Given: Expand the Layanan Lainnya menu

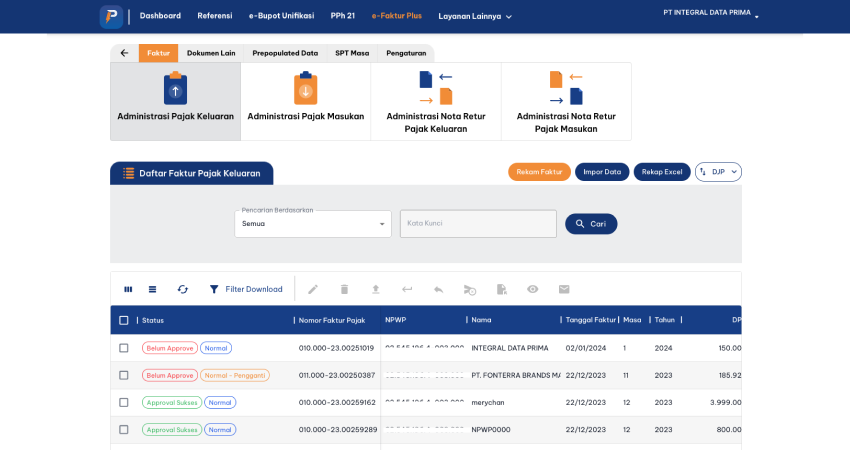Looking at the screenshot, I should 475,16.
